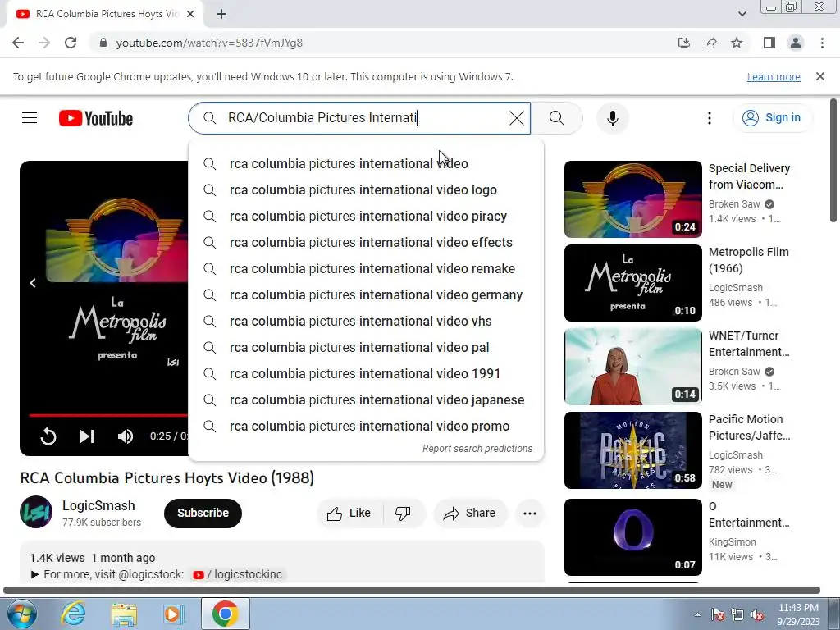Open Metropolis Film (1966) thumbnail
The height and width of the screenshot is (630, 840).
pos(632,283)
